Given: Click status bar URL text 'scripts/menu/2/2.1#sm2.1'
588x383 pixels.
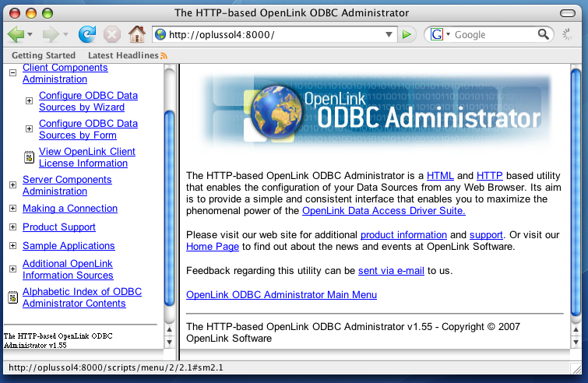Looking at the screenshot, I should click(x=165, y=367).
